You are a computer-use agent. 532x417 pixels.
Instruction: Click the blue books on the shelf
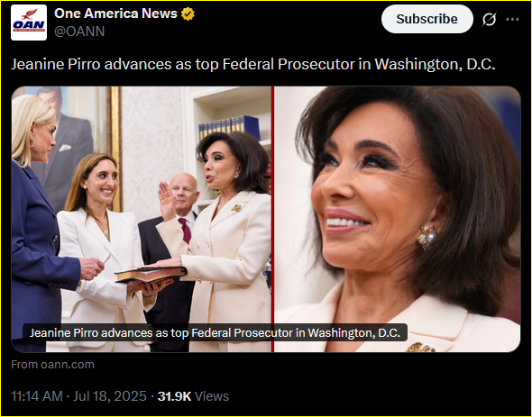[229, 127]
